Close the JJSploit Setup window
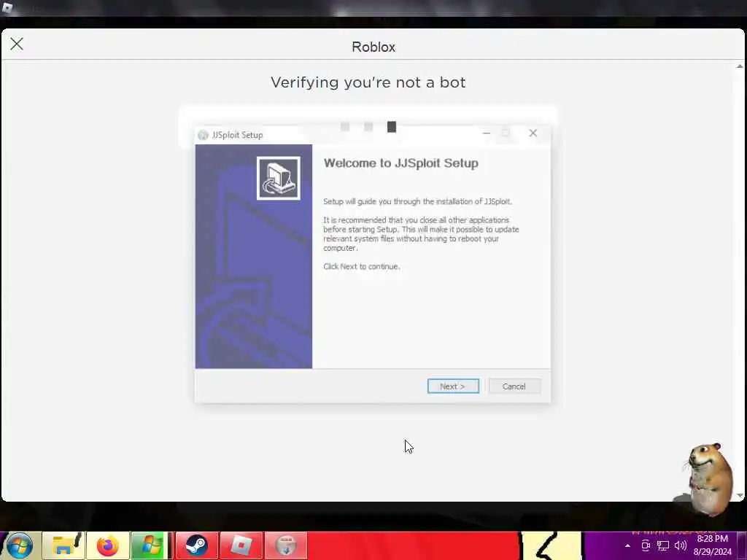This screenshot has height=560, width=747. tap(533, 133)
